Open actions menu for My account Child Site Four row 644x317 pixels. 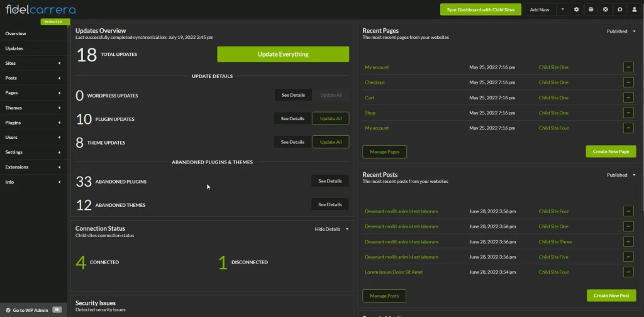pos(628,128)
